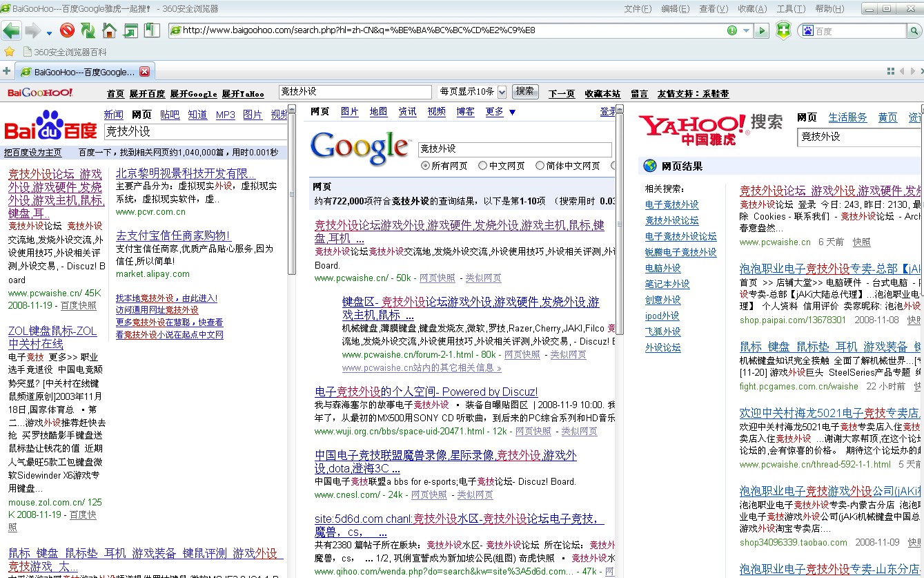Click the Baidu pane scrollbar up arrow
Screen dimensions: 924x578
[292, 109]
